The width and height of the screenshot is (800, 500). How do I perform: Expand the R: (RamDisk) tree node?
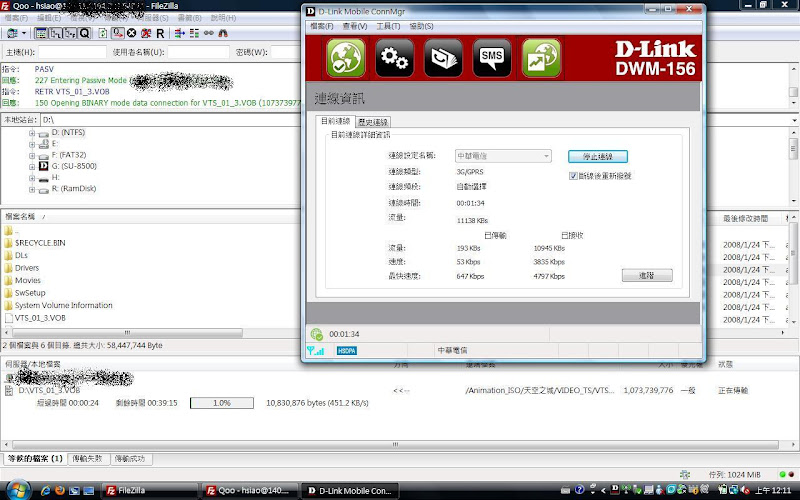point(32,189)
